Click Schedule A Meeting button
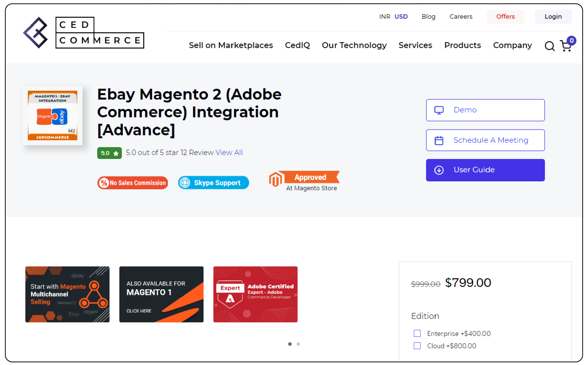Screen dimensions: 588x365 coord(485,140)
